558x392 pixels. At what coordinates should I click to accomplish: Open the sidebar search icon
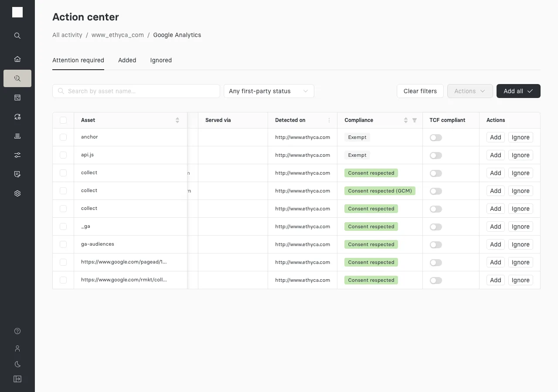(17, 36)
